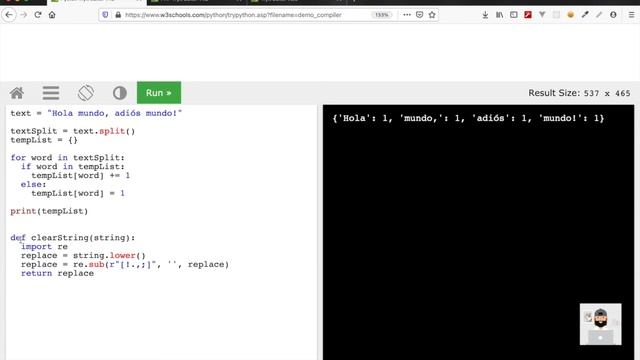Open the browser home page
Viewport: 640px width, 360px height.
tap(52, 15)
